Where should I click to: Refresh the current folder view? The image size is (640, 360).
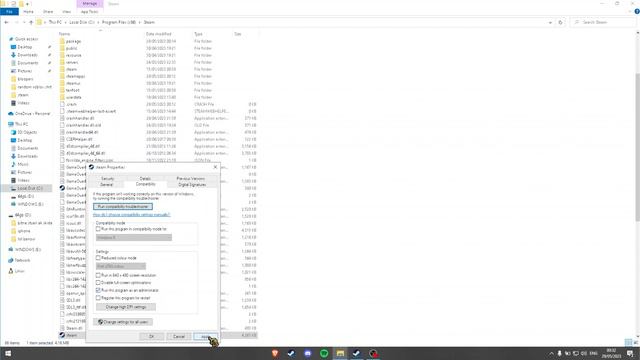coord(560,22)
